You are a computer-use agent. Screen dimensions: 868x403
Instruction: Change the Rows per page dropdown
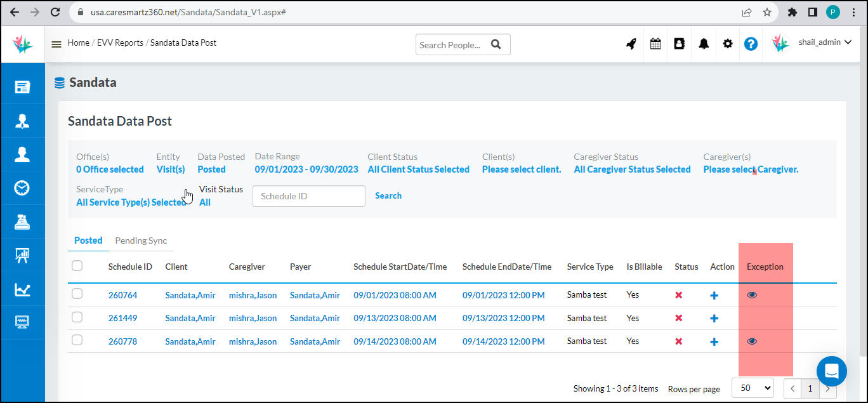[x=753, y=387]
